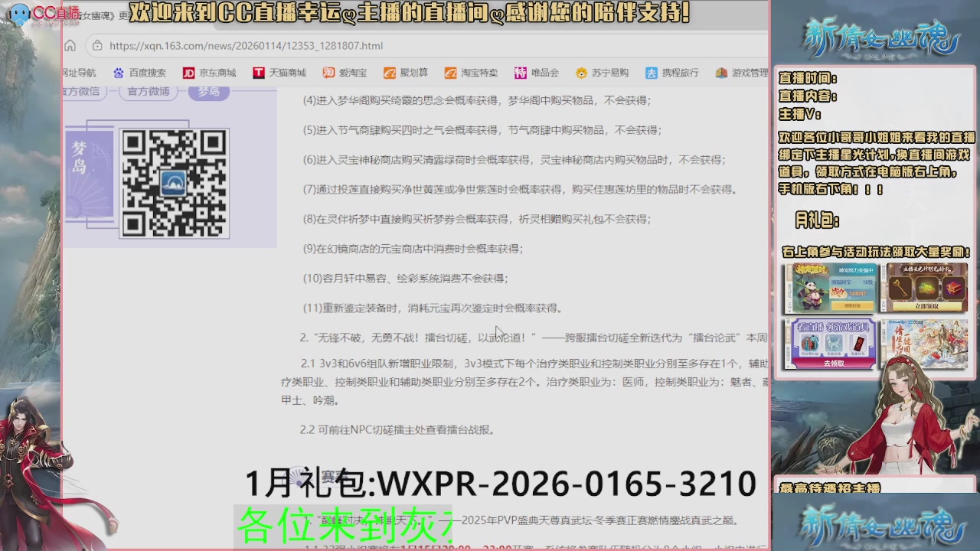The width and height of the screenshot is (980, 551).
Task: Launch the Tmall 天猫商城 bookmark
Action: tap(289, 73)
